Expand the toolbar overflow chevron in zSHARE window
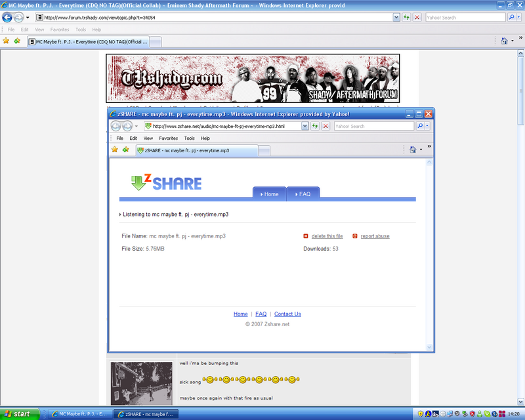 (429, 146)
